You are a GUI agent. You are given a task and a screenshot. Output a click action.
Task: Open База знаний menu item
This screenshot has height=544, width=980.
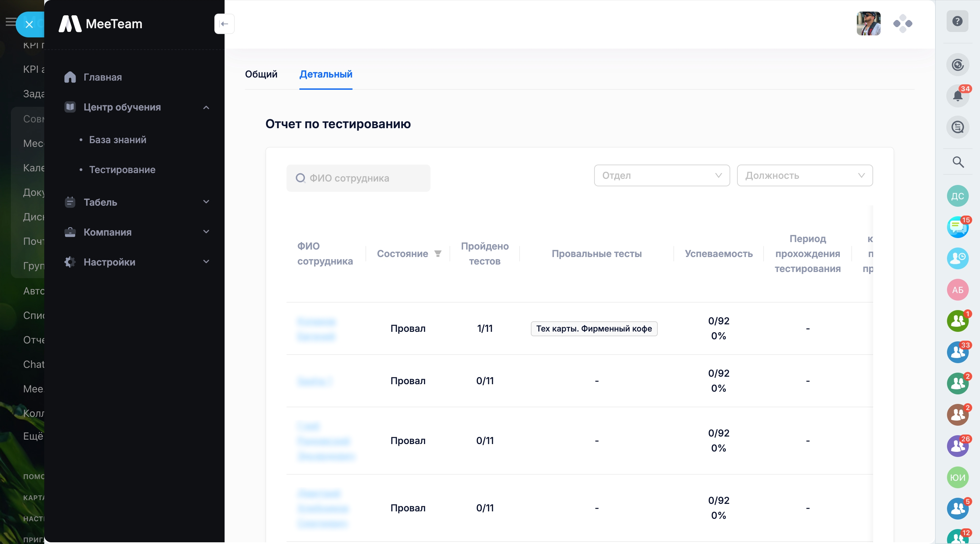pos(117,140)
